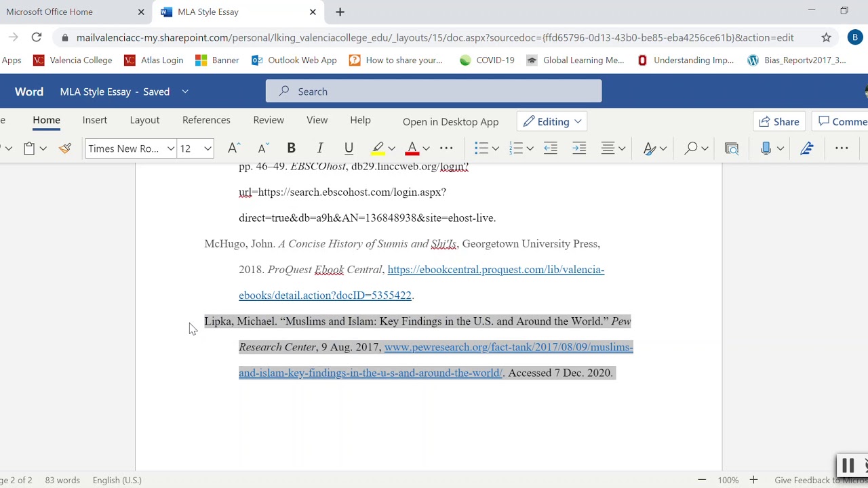
Task: Open the font name box Times New Roman
Action: 130,148
